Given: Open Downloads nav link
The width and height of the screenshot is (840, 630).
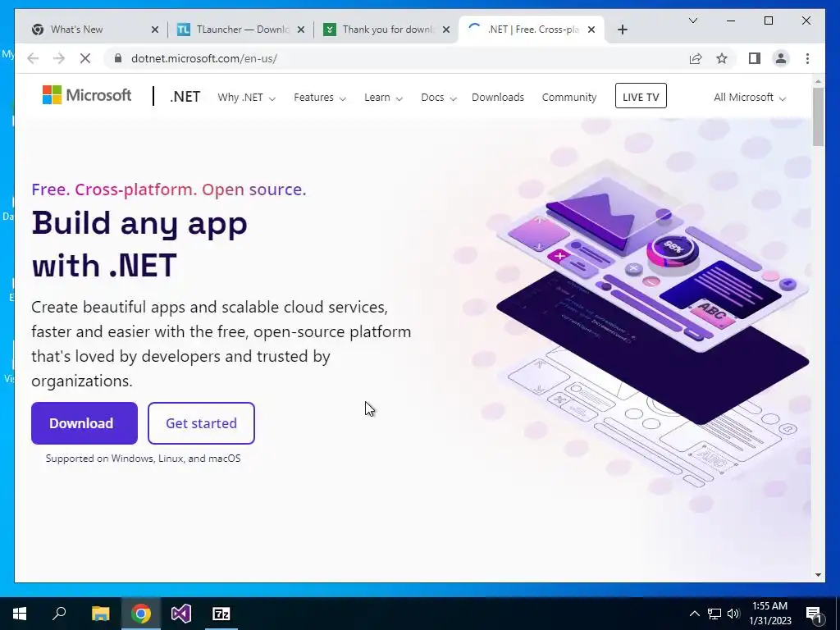Looking at the screenshot, I should tap(498, 98).
